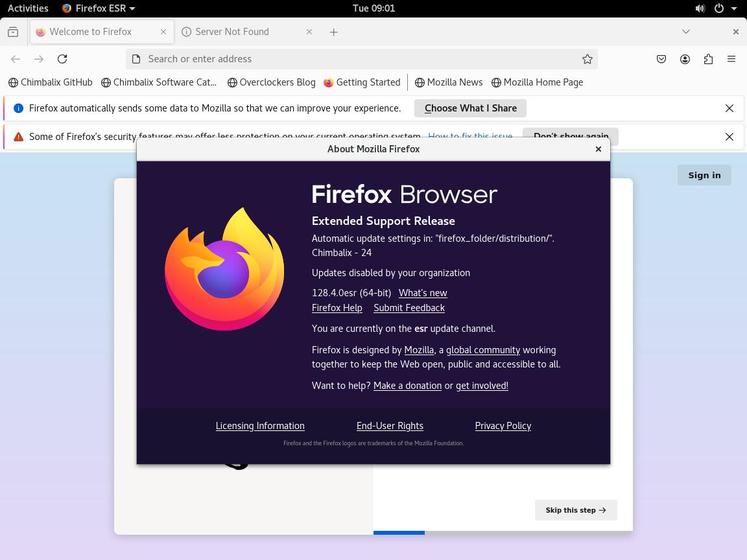The width and height of the screenshot is (747, 560).
Task: Open Getting Started bookmark
Action: [x=362, y=82]
